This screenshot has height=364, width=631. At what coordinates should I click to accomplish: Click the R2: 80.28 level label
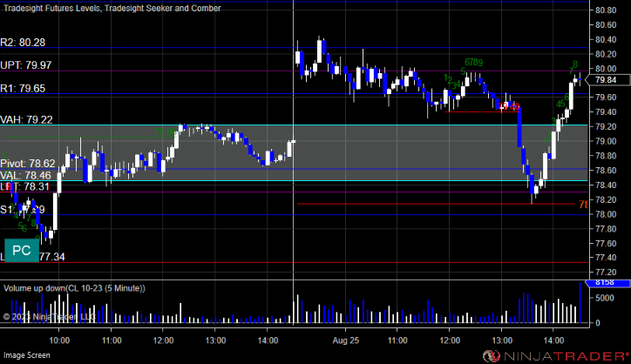coord(23,42)
